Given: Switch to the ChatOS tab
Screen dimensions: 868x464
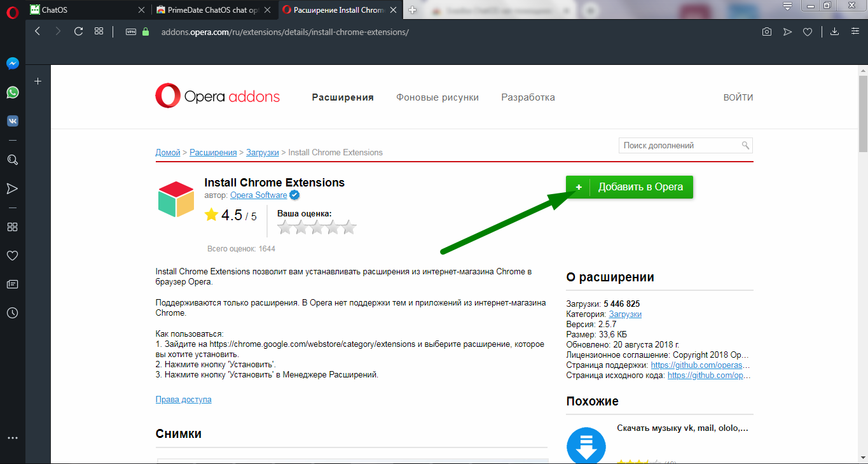Looking at the screenshot, I should (87, 10).
